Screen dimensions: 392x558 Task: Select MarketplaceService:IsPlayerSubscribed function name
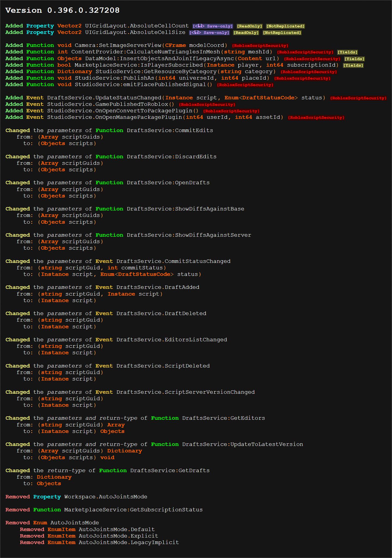point(139,65)
